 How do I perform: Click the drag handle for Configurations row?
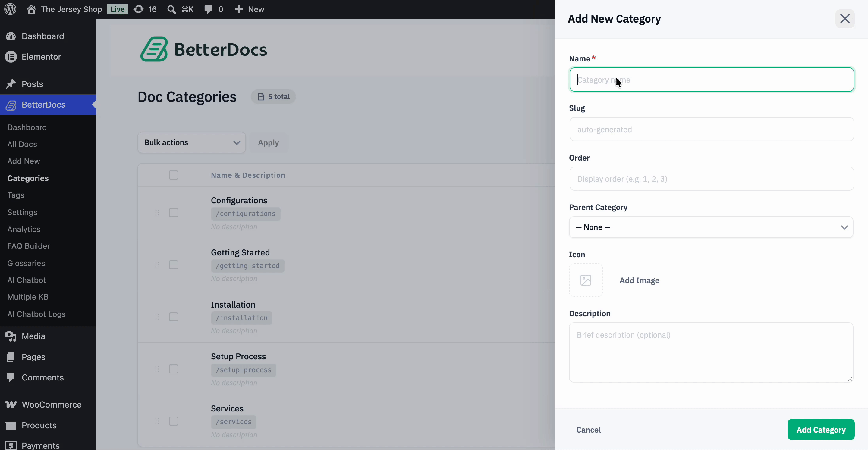click(157, 213)
